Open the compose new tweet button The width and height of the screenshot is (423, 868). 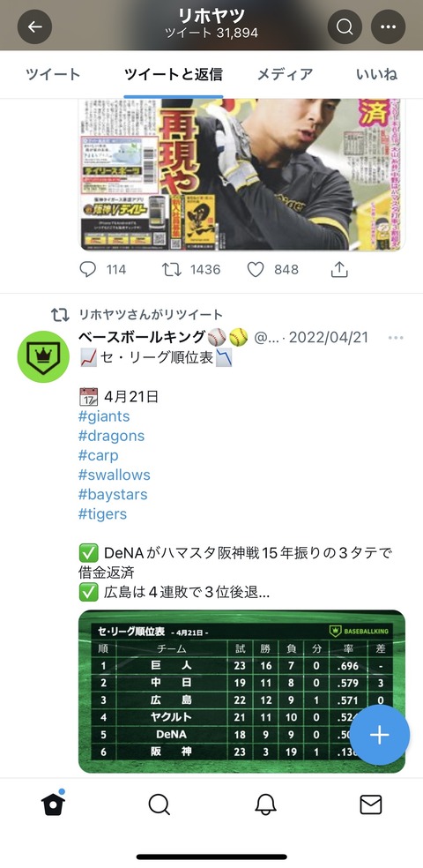point(379,735)
